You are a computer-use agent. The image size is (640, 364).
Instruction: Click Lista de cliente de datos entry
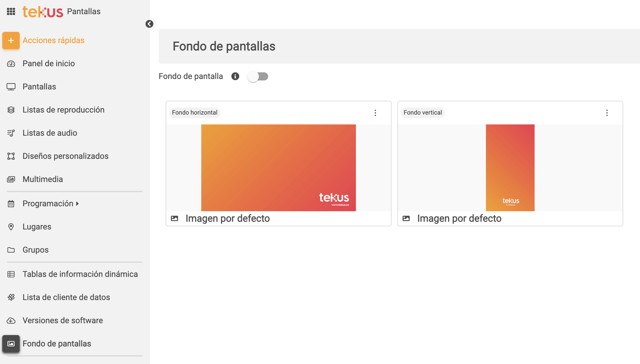point(66,297)
